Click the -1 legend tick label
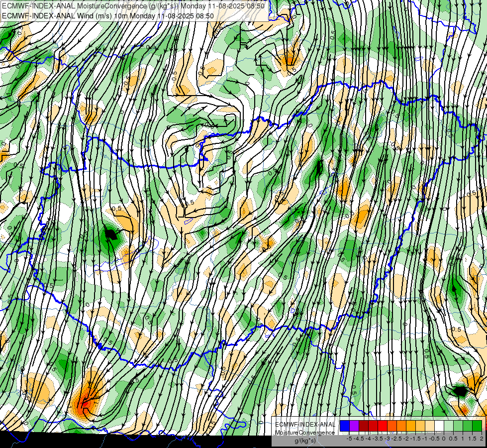 click(425, 439)
